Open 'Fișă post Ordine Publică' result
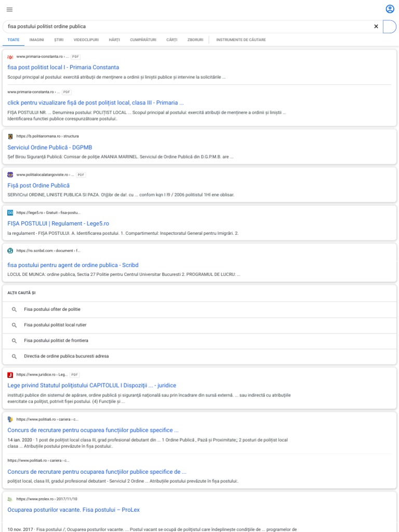Image resolution: width=399 pixels, height=532 pixels. 38,185
